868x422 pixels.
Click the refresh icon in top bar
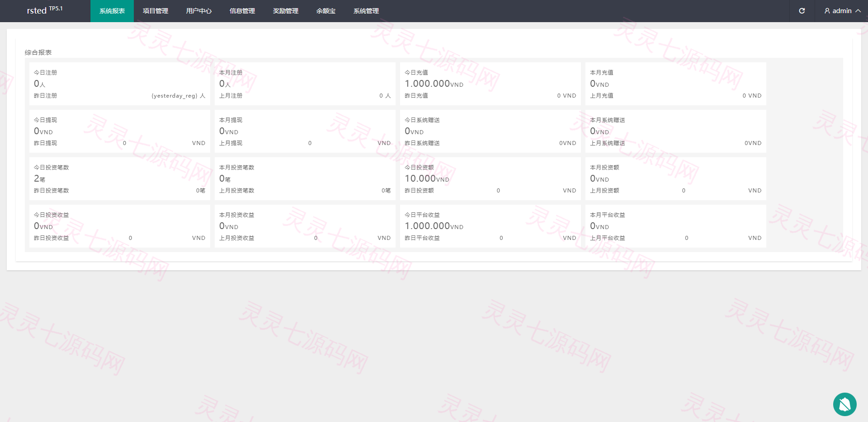click(x=802, y=11)
